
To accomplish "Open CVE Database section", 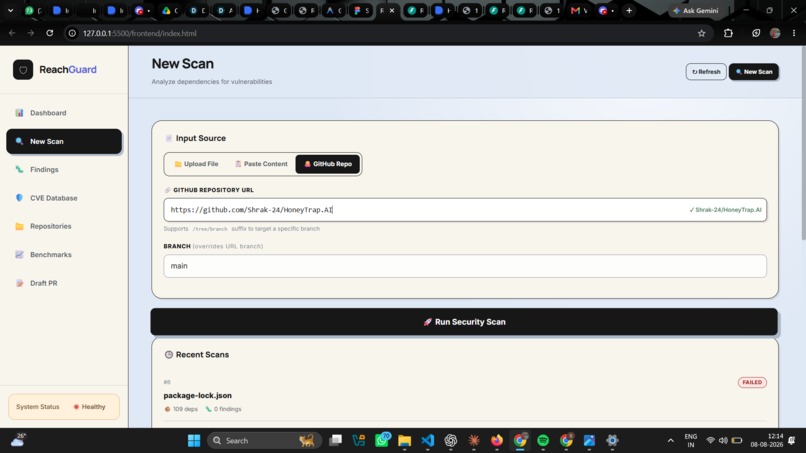I will coord(64,198).
